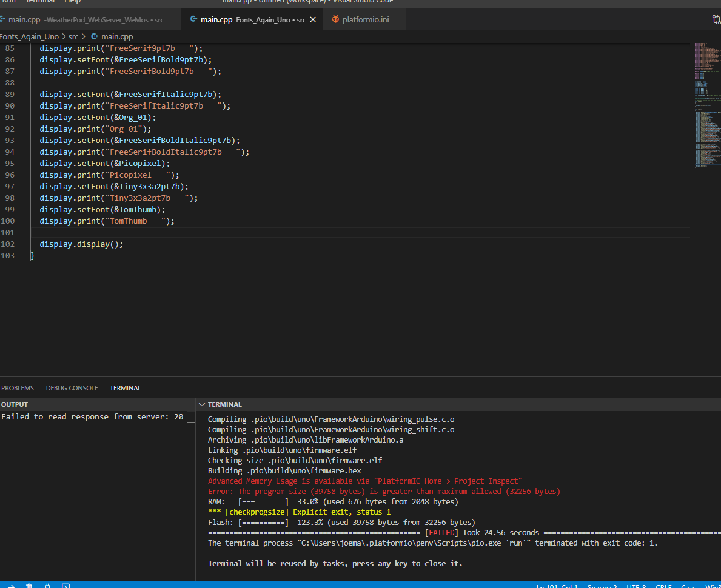
Task: Click PlatformIO Upload arrow in status bar
Action: (10, 586)
